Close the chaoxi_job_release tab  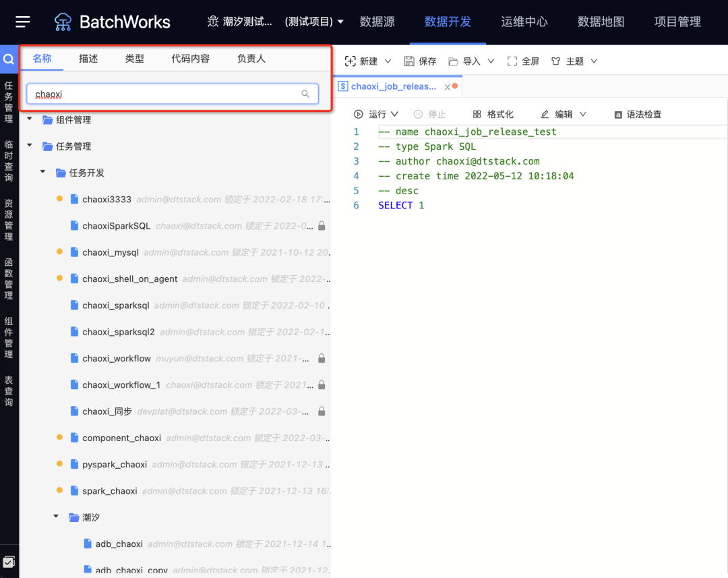[447, 87]
